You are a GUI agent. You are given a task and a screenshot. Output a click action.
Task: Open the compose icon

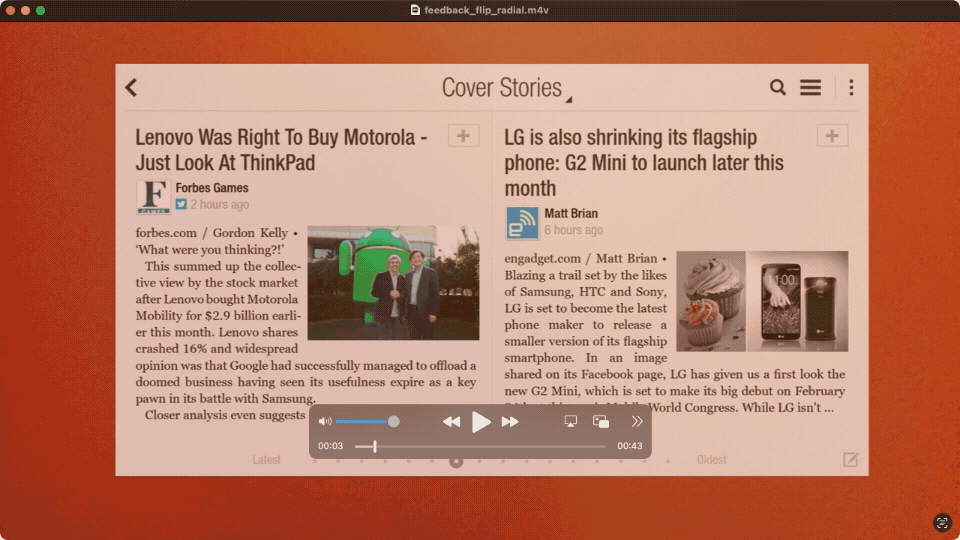(850, 460)
